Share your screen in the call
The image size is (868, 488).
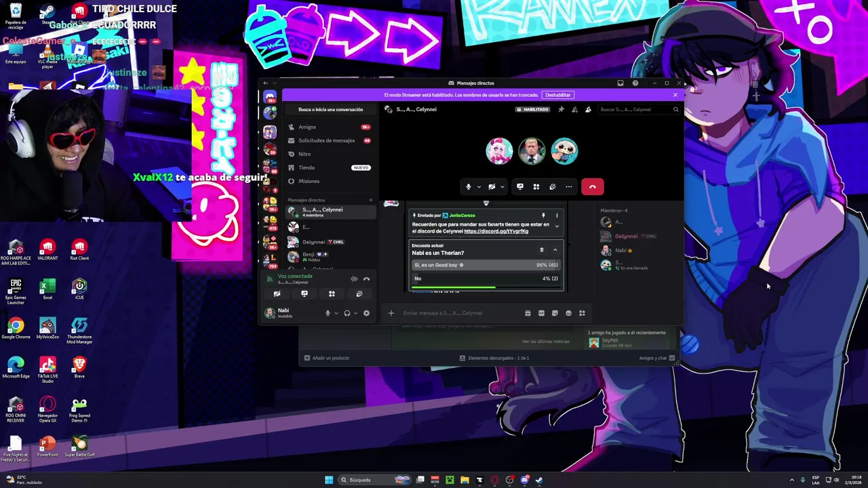coord(520,187)
